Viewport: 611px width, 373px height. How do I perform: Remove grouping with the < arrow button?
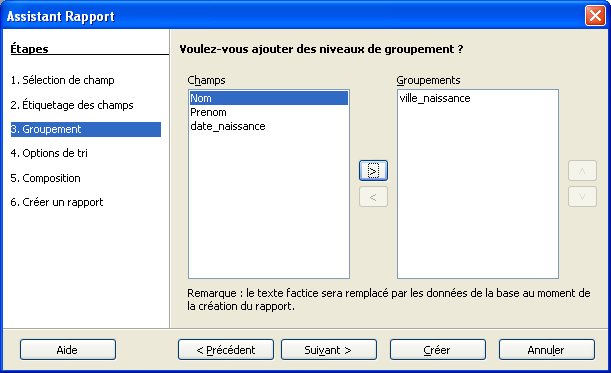click(x=373, y=196)
